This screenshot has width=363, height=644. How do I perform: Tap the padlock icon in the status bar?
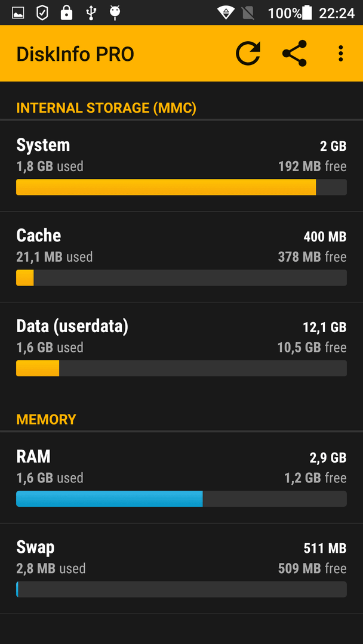pyautogui.click(x=66, y=13)
